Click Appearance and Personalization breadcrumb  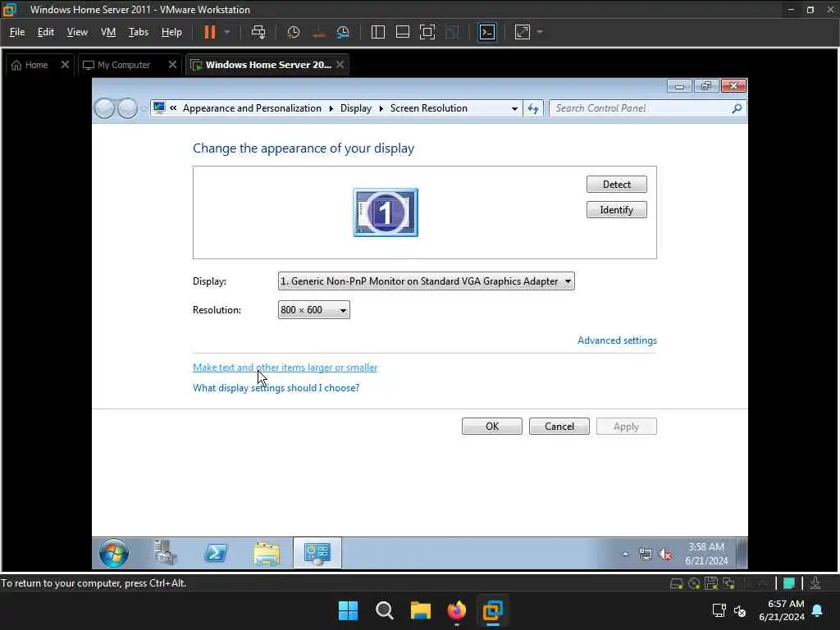(x=252, y=108)
